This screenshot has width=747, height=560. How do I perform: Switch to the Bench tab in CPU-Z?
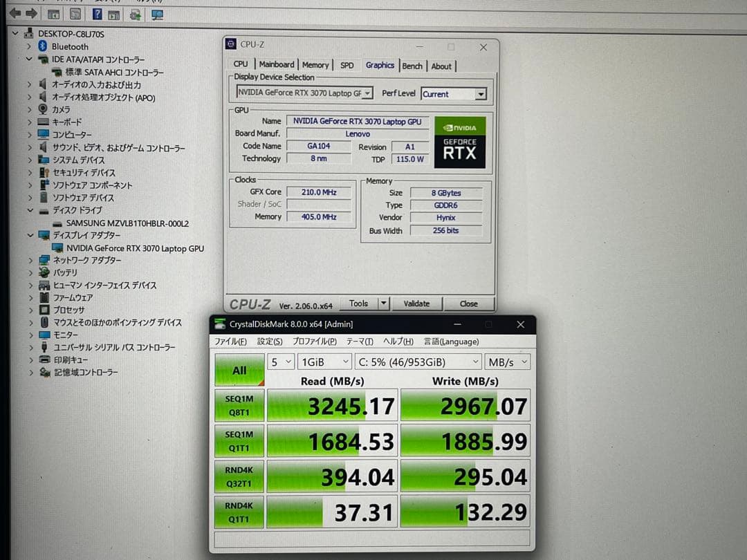pyautogui.click(x=412, y=66)
